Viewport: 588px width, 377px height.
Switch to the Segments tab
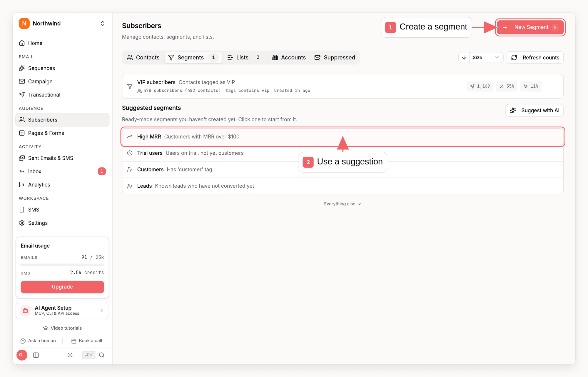pos(193,58)
